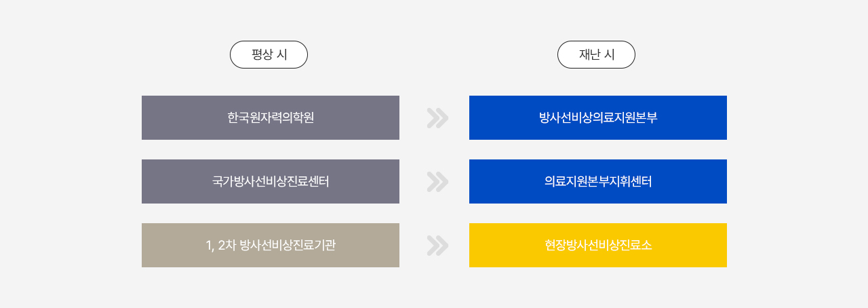Select the 평상 시 pill label

click(x=269, y=55)
